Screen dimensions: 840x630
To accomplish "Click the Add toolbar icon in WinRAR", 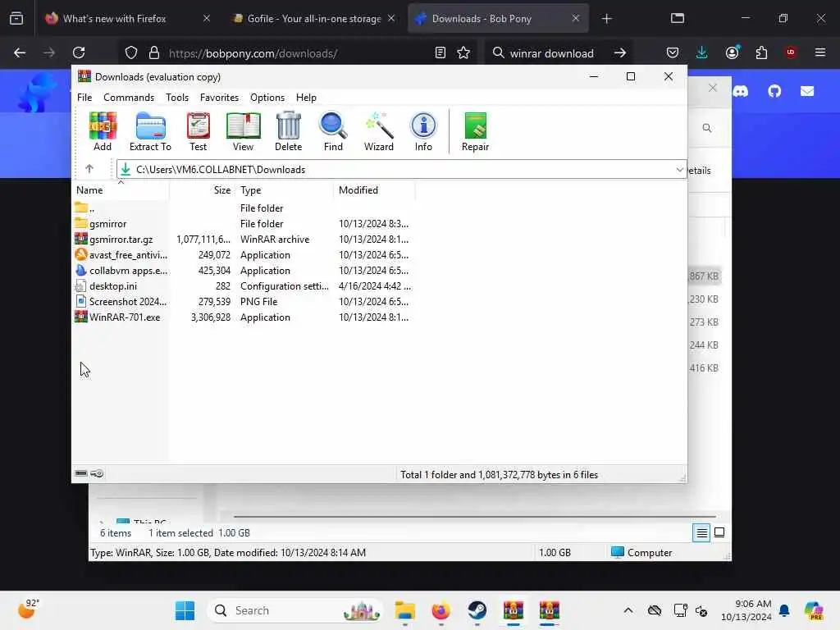I will coord(103,132).
